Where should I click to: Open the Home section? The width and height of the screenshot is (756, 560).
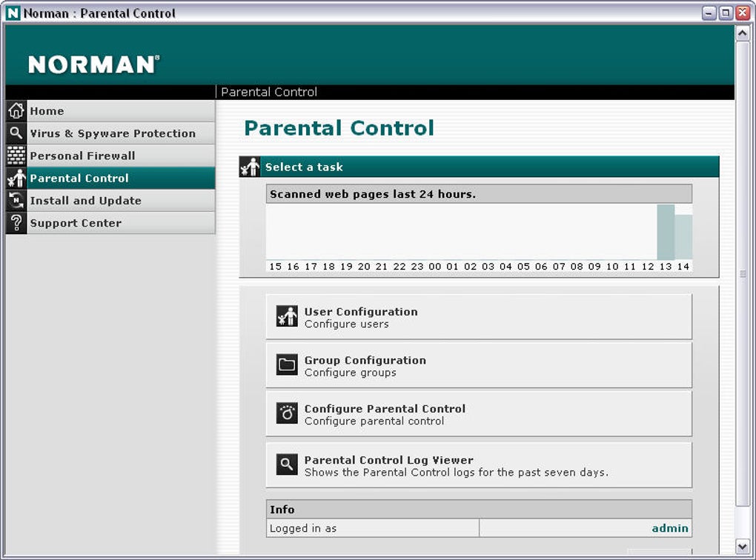pos(110,111)
